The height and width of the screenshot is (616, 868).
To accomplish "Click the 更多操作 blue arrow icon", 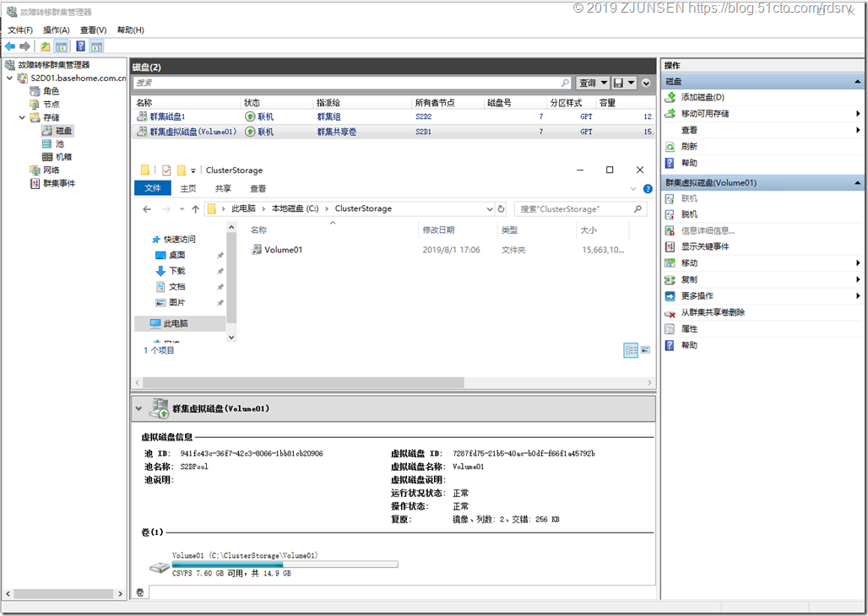I will coord(670,296).
